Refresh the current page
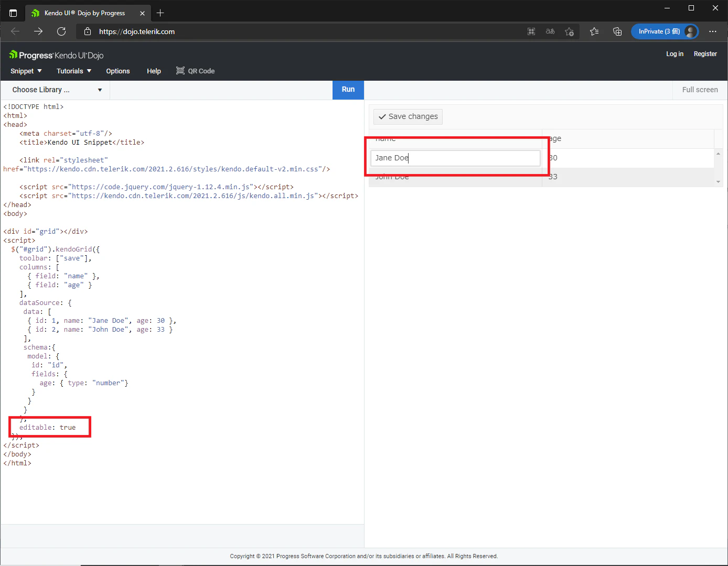Image resolution: width=728 pixels, height=566 pixels. click(x=61, y=31)
